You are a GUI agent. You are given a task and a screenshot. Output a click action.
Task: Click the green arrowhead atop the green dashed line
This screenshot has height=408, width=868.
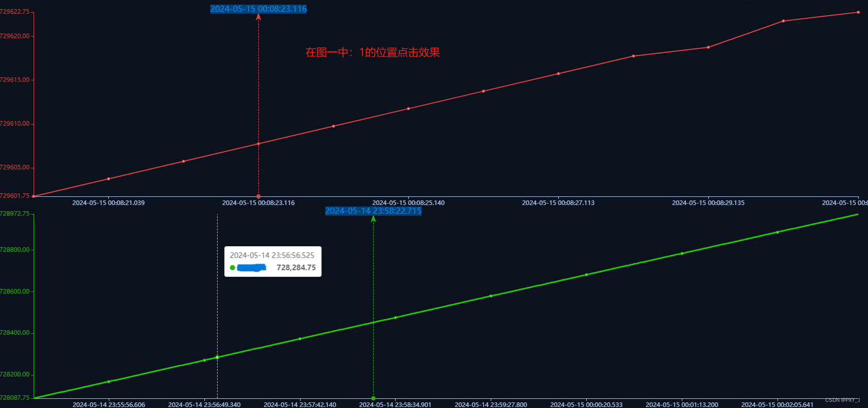[373, 219]
